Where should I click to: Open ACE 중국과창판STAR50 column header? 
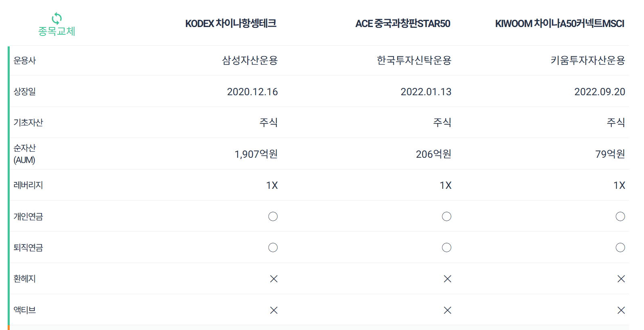pyautogui.click(x=403, y=23)
